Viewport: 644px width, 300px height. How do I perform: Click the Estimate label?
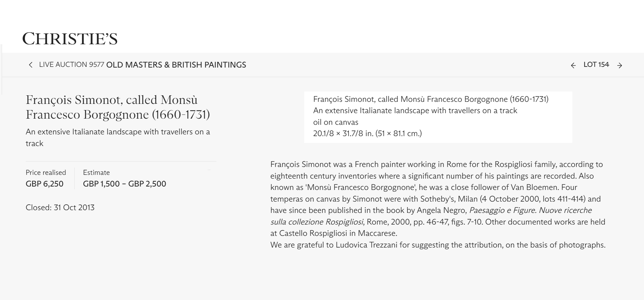pos(96,172)
